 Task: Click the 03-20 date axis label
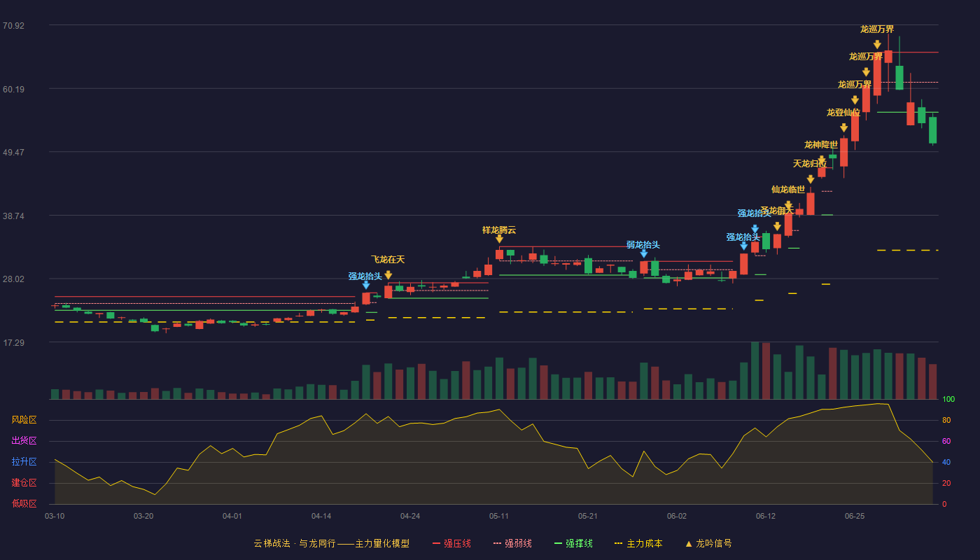coord(143,516)
